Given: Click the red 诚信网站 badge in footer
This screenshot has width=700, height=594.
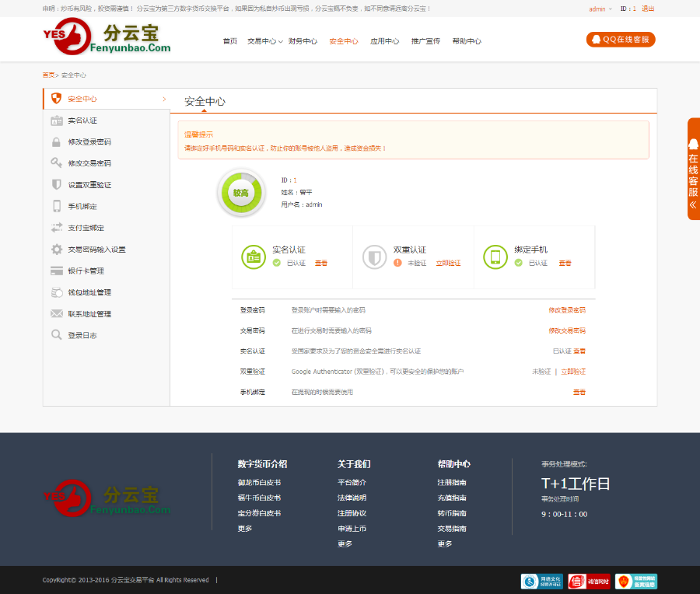Looking at the screenshot, I should point(589,582).
